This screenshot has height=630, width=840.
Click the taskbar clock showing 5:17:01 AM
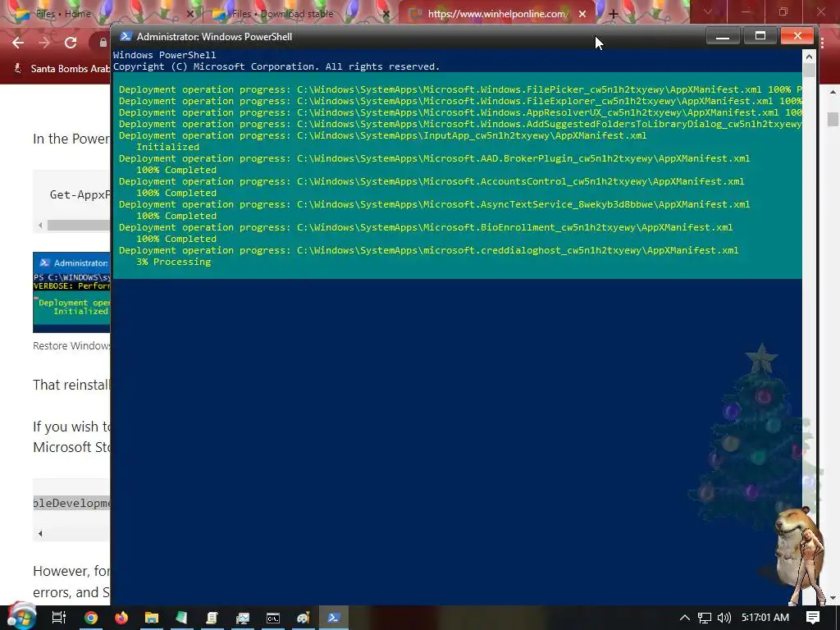765,618
